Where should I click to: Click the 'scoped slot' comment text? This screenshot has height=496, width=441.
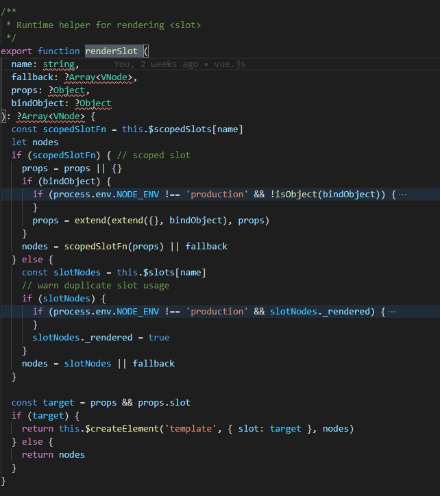click(161, 155)
